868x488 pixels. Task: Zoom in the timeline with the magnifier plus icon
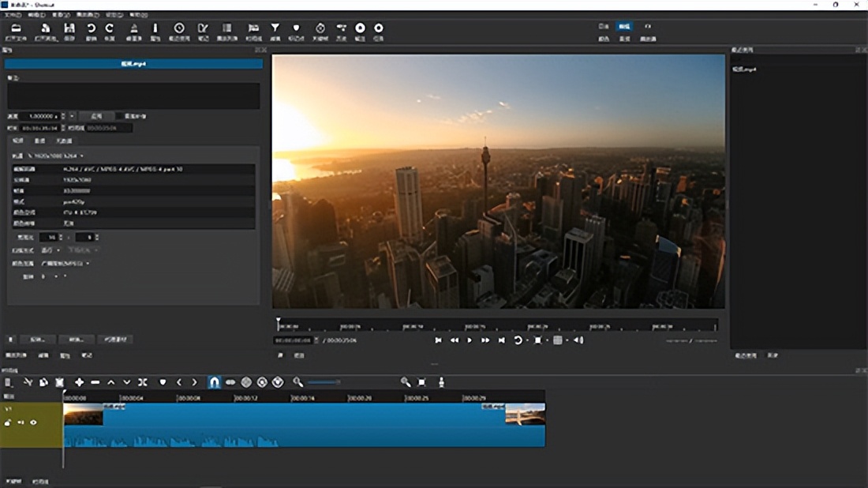coord(406,382)
